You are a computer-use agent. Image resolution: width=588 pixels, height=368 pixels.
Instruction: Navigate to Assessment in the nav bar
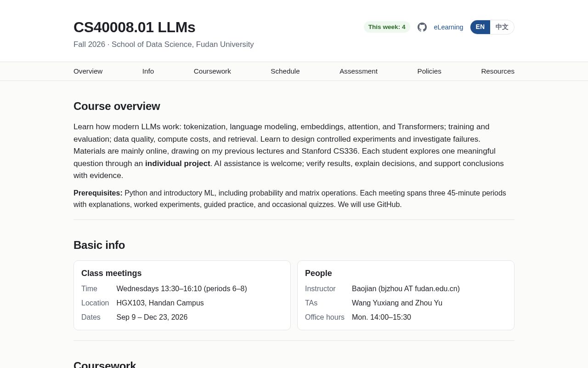(358, 71)
